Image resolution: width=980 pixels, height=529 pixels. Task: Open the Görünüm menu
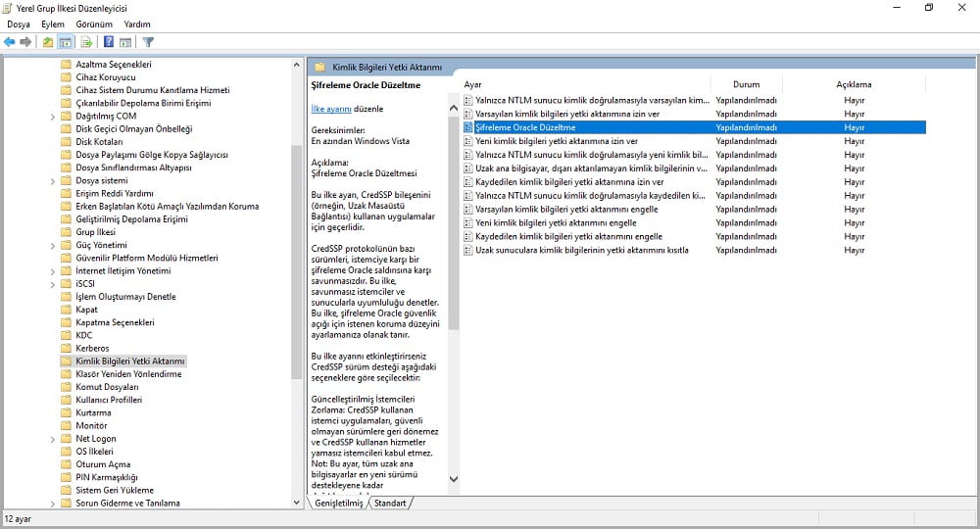coord(94,24)
